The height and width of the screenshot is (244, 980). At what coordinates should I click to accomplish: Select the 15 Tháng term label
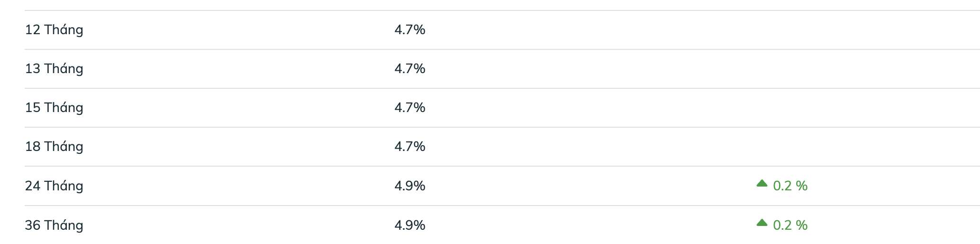coord(54,108)
